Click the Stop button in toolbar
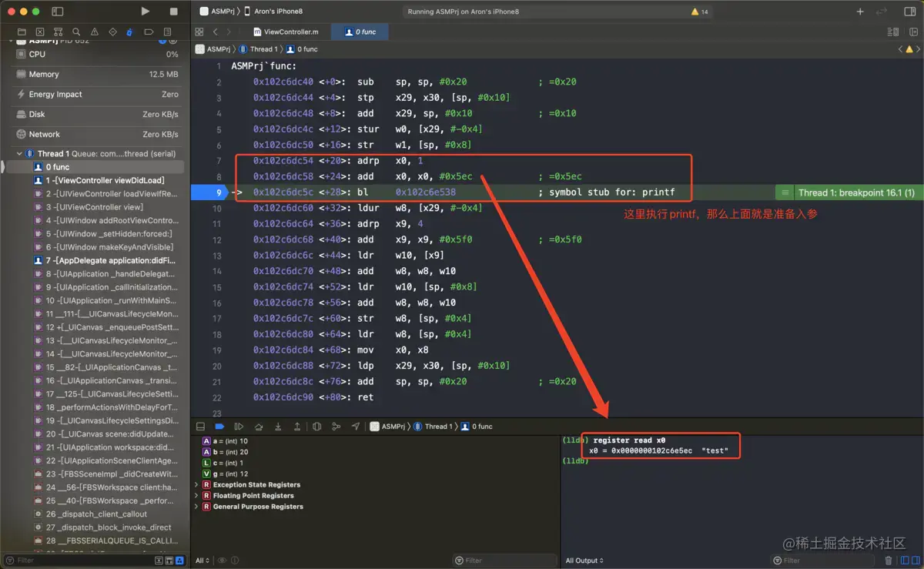924x569 pixels. click(174, 12)
